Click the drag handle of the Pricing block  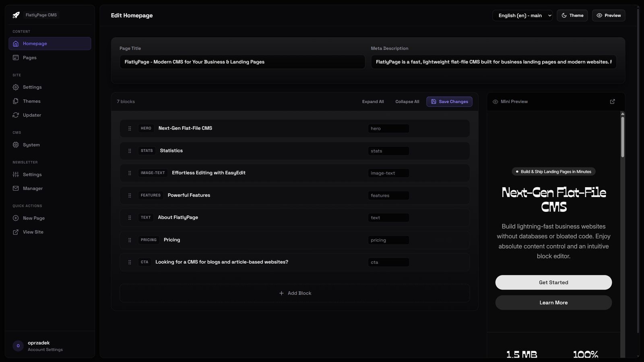point(130,240)
